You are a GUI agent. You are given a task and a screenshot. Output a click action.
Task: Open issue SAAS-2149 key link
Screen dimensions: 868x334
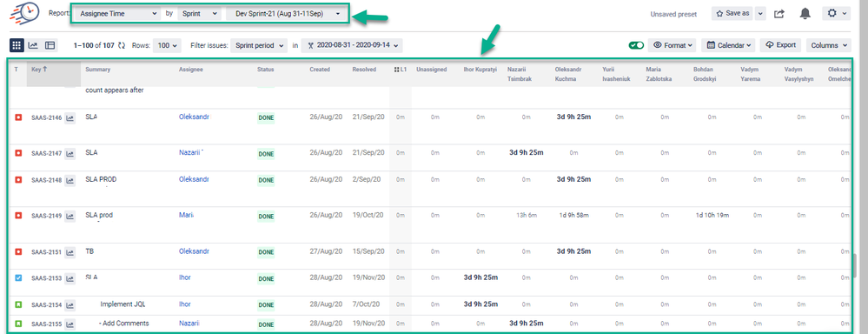click(47, 216)
